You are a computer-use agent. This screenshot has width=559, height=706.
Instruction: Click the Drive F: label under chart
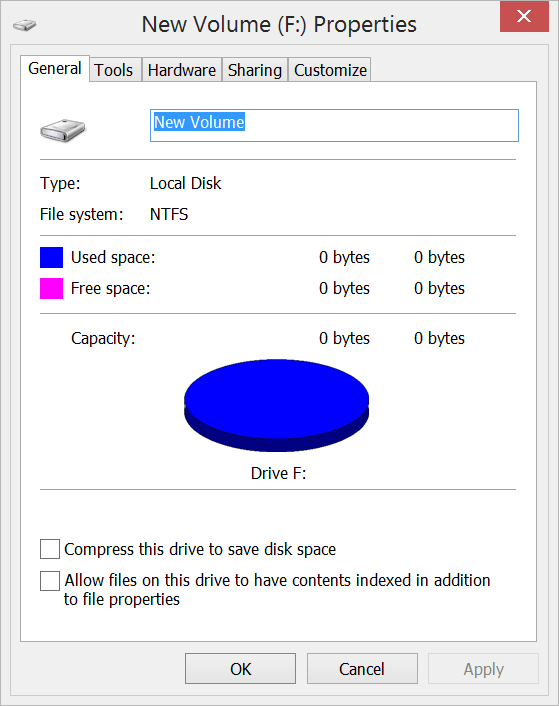tap(278, 473)
